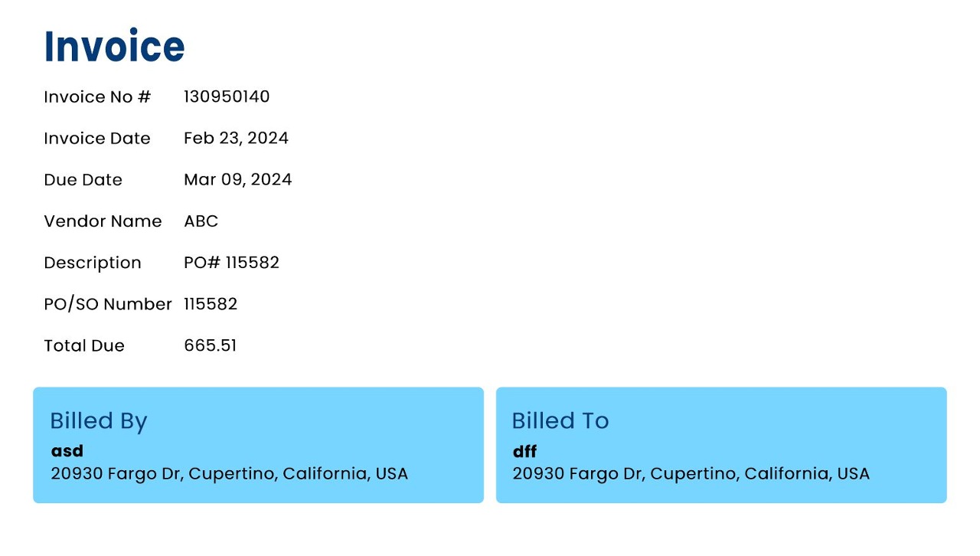
Task: Click the Invoice title heading
Action: pos(114,47)
